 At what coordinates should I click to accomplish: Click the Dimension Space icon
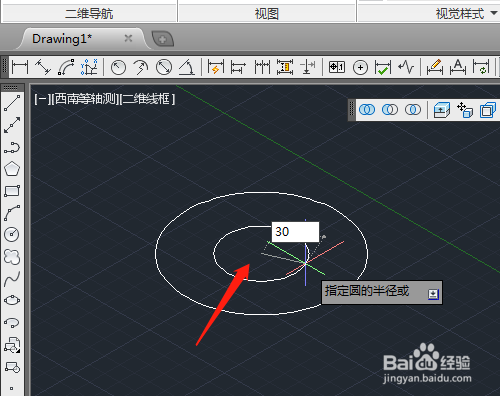(285, 67)
